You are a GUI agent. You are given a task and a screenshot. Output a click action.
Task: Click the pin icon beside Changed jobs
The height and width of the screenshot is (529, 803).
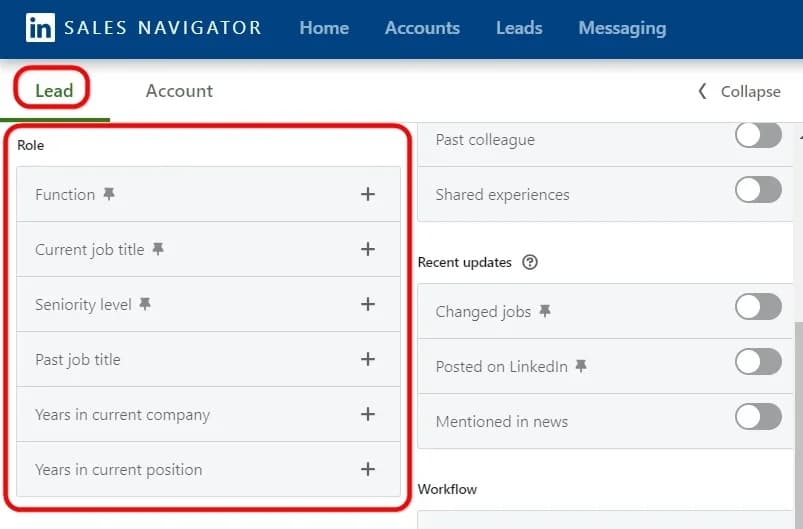click(545, 311)
